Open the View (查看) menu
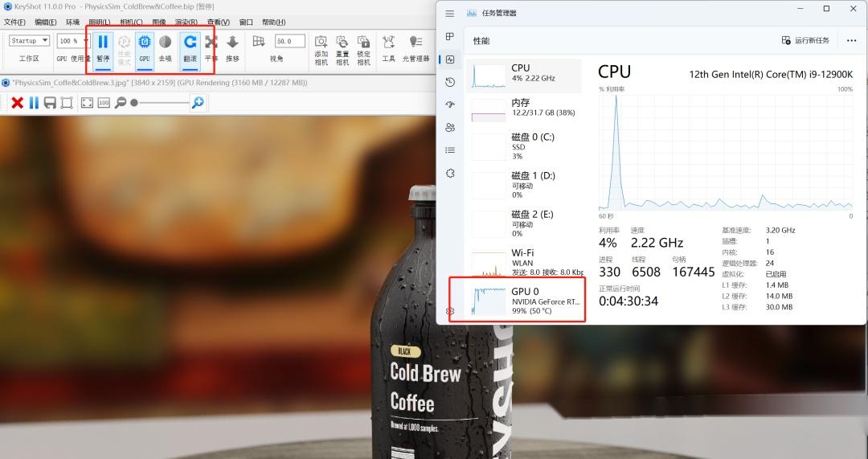Image resolution: width=868 pixels, height=459 pixels. [x=218, y=23]
